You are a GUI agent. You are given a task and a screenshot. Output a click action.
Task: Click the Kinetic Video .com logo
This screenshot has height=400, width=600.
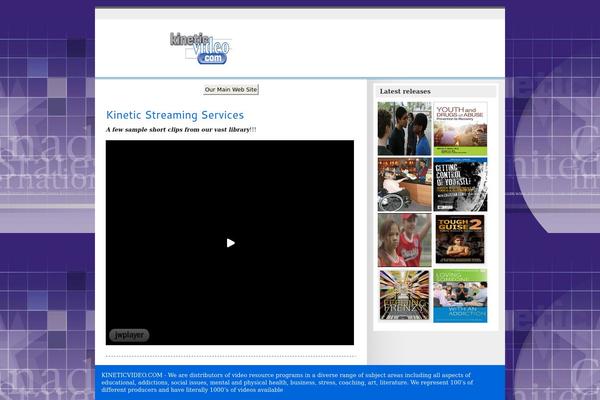(200, 48)
